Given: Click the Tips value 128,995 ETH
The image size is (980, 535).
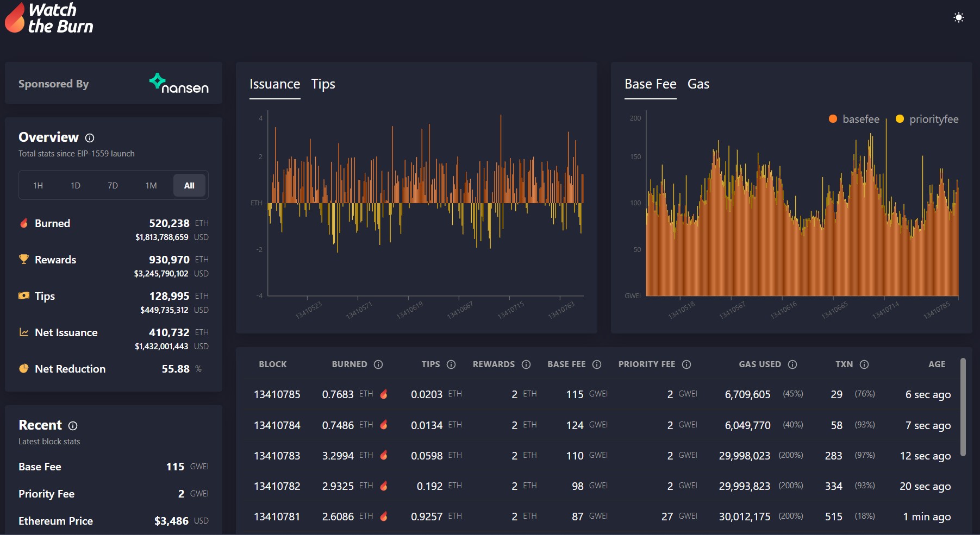Looking at the screenshot, I should pos(179,296).
